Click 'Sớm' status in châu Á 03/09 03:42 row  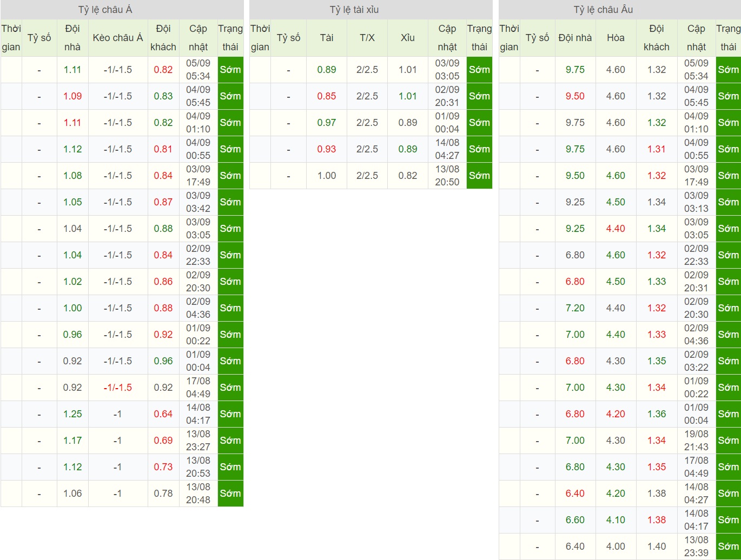point(230,202)
